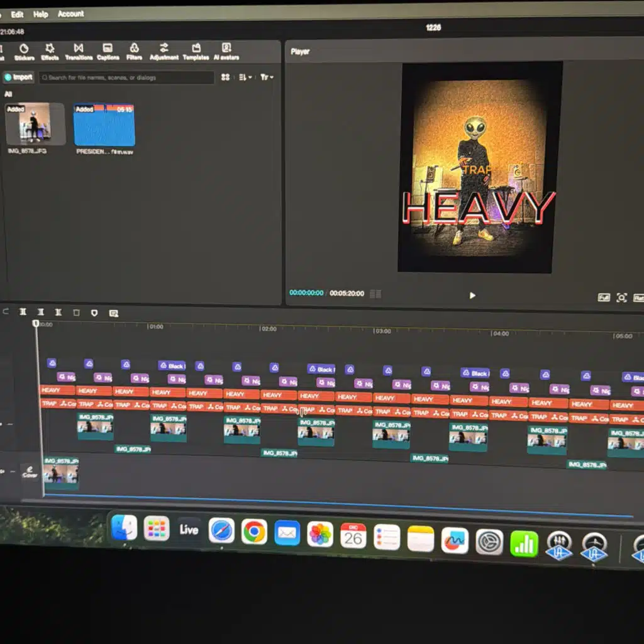Click the Full screen preview button

pyautogui.click(x=603, y=297)
